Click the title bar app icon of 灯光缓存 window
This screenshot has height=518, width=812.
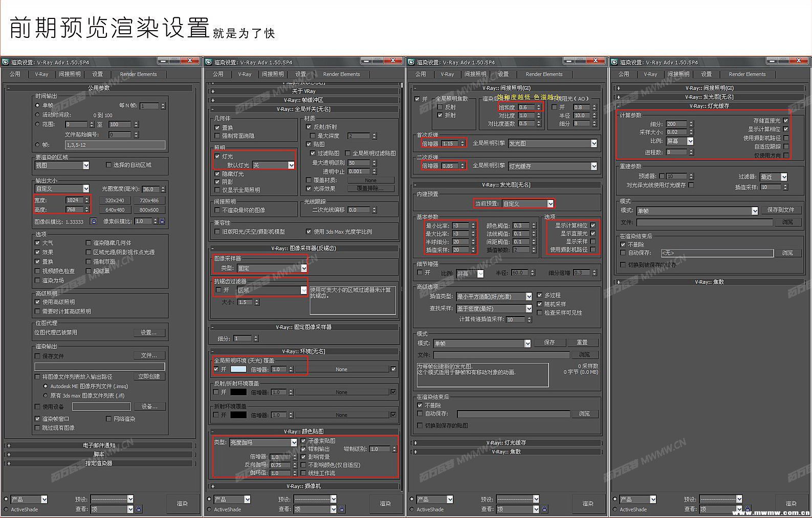coord(614,62)
